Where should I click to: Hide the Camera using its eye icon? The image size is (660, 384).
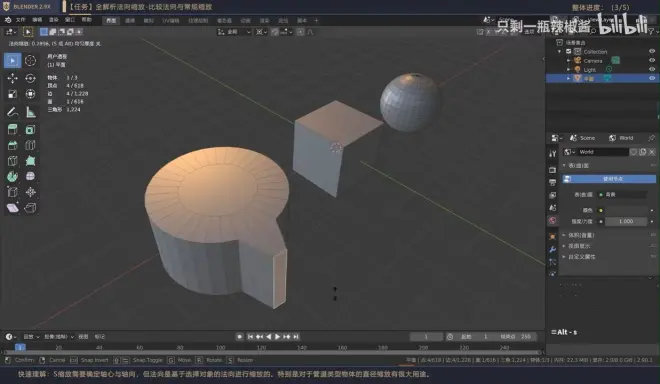tap(652, 60)
